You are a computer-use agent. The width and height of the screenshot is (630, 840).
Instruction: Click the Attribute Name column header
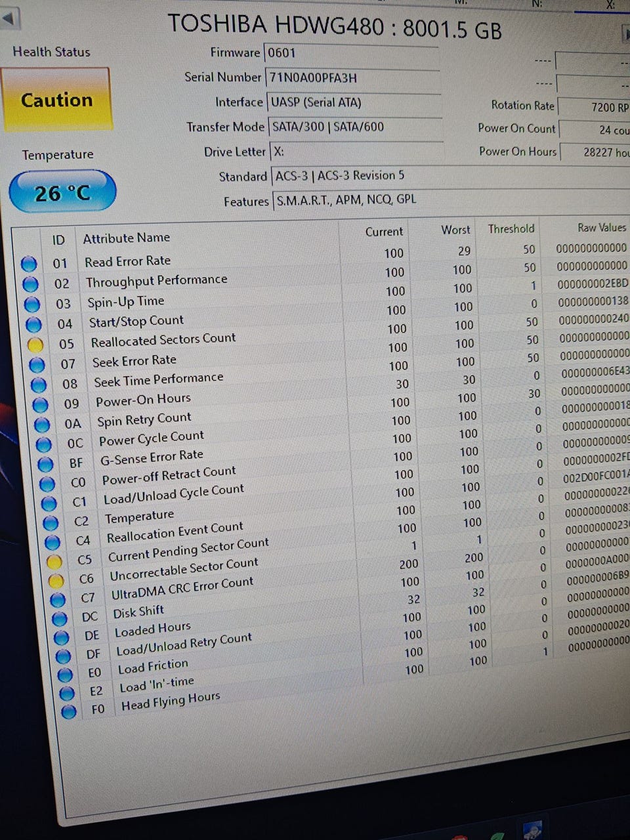tap(126, 238)
